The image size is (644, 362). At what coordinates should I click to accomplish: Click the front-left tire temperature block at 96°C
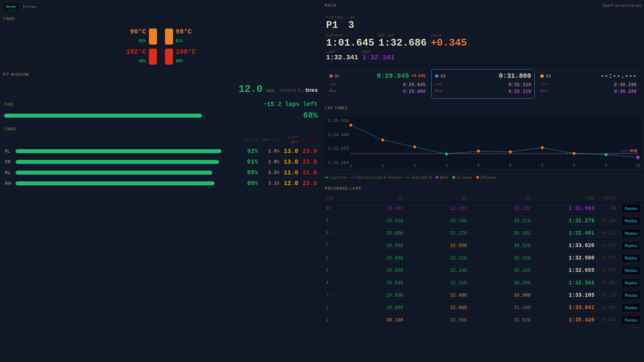153,37
